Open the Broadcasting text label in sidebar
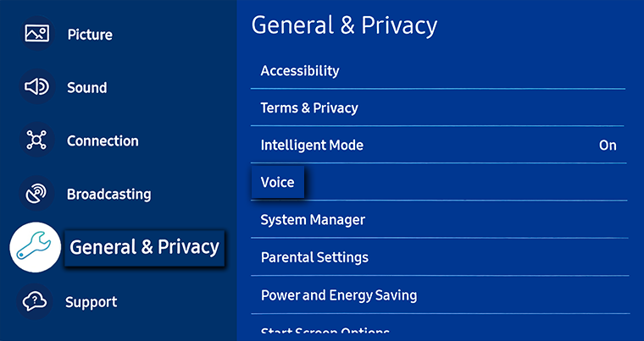The image size is (644, 341). (x=108, y=194)
